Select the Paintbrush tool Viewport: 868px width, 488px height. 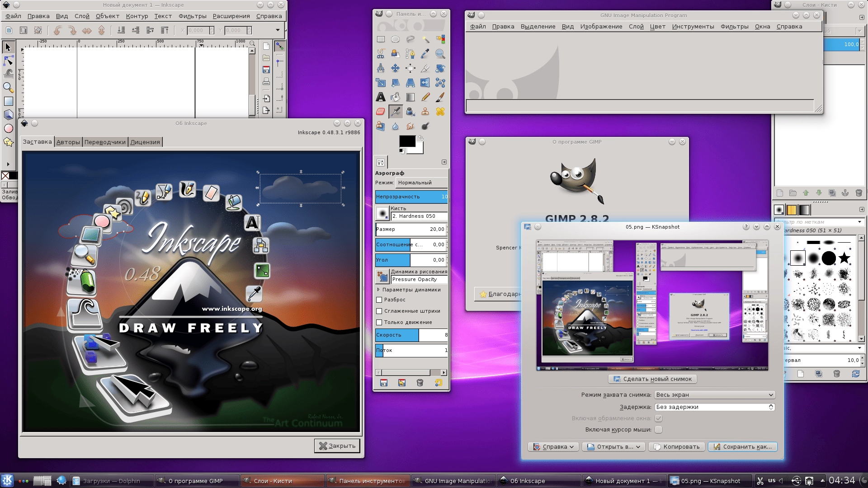(x=440, y=97)
